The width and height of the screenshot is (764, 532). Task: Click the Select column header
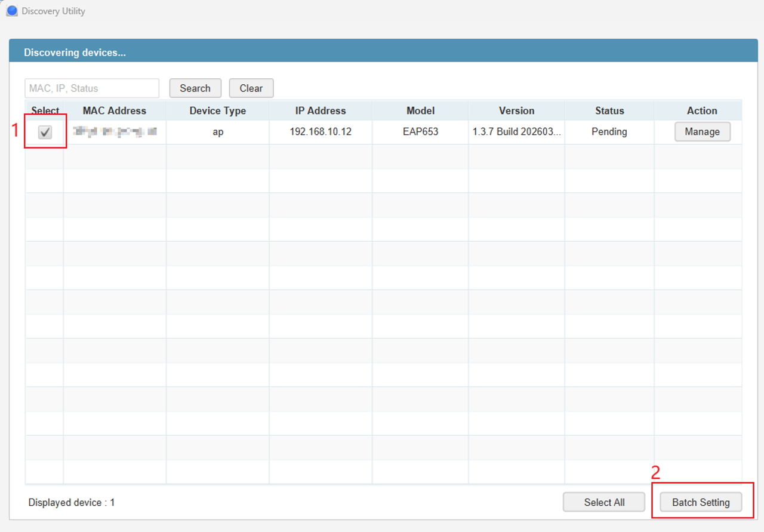(x=45, y=110)
